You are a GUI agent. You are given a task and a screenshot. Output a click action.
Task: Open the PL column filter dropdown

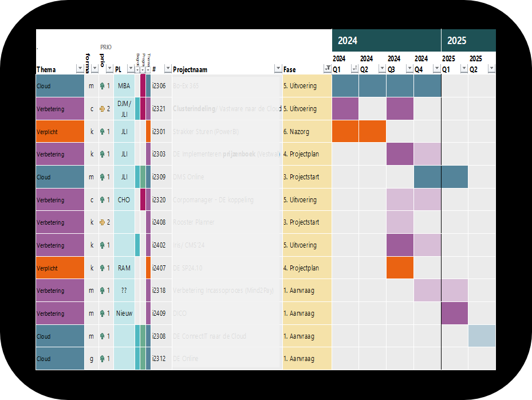point(130,69)
